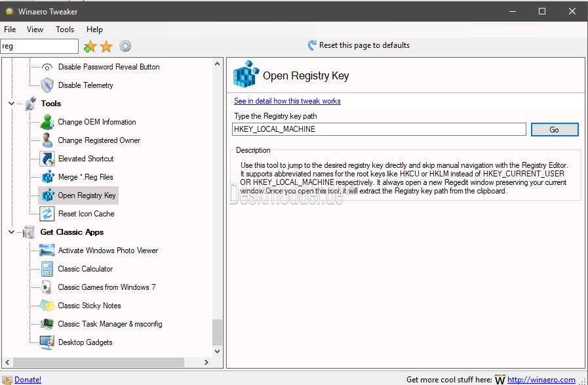
Task: Click the horizontal scrollbar right arrow
Action: pyautogui.click(x=206, y=363)
